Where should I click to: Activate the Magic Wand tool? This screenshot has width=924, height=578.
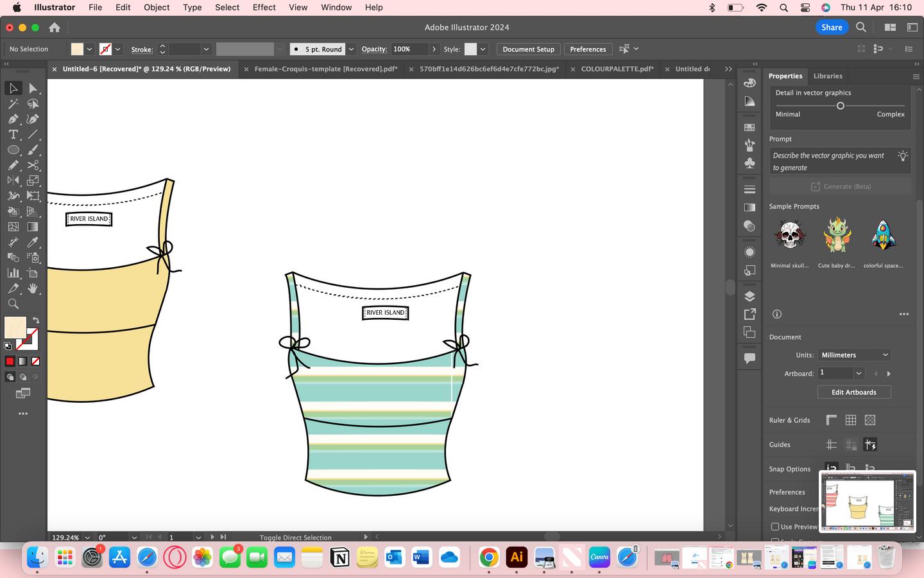click(13, 103)
